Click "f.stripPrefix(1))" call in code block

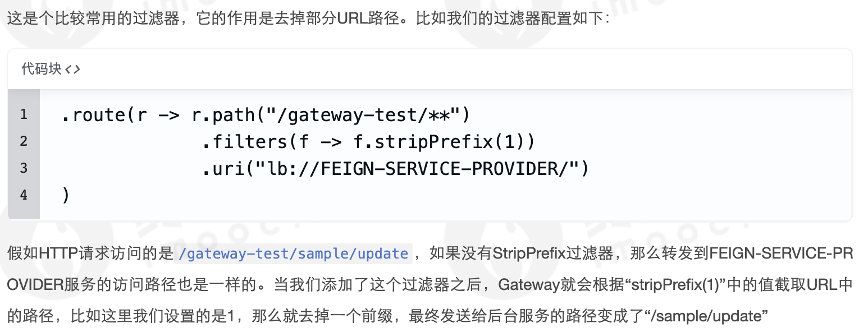pyautogui.click(x=445, y=141)
